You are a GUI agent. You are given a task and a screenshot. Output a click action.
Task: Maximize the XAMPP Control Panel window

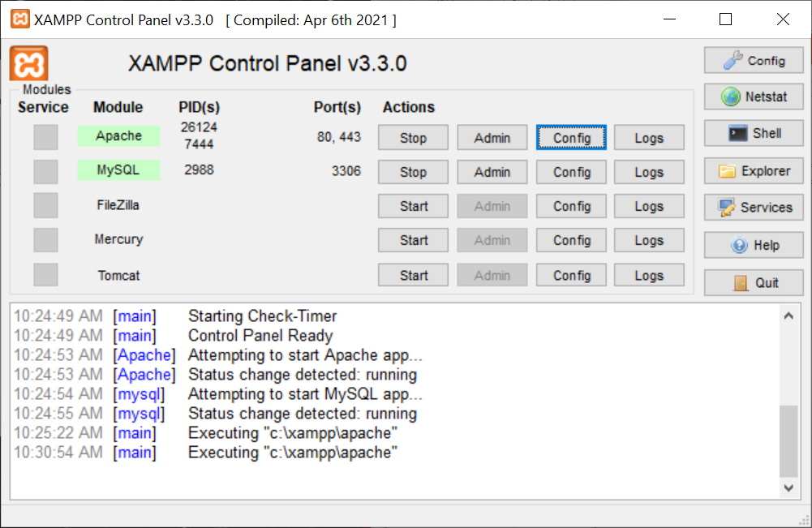click(x=725, y=19)
